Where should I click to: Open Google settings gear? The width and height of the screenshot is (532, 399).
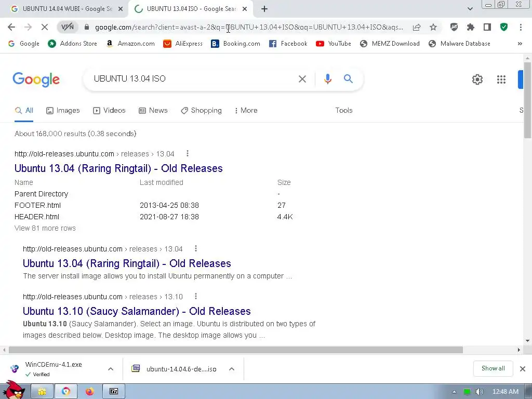(477, 79)
